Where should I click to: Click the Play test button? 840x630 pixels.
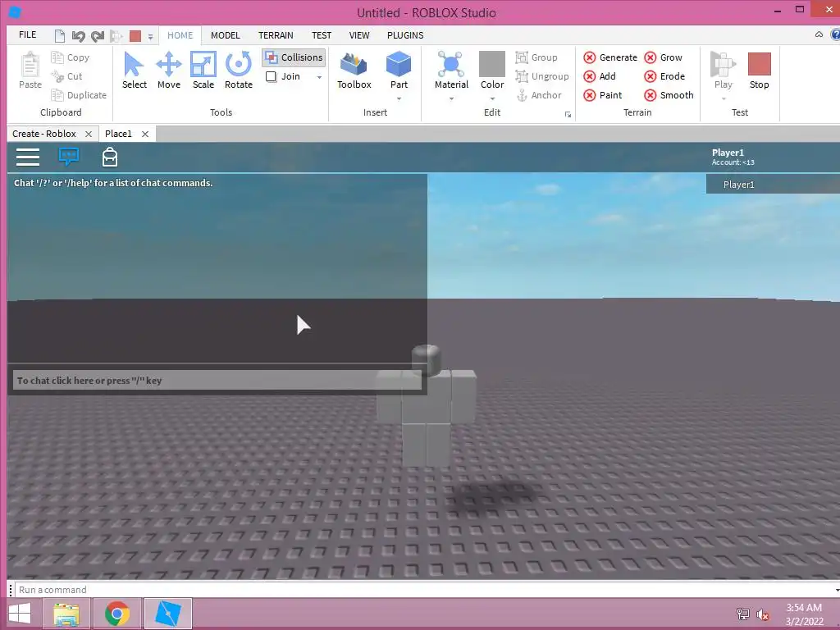pyautogui.click(x=723, y=71)
